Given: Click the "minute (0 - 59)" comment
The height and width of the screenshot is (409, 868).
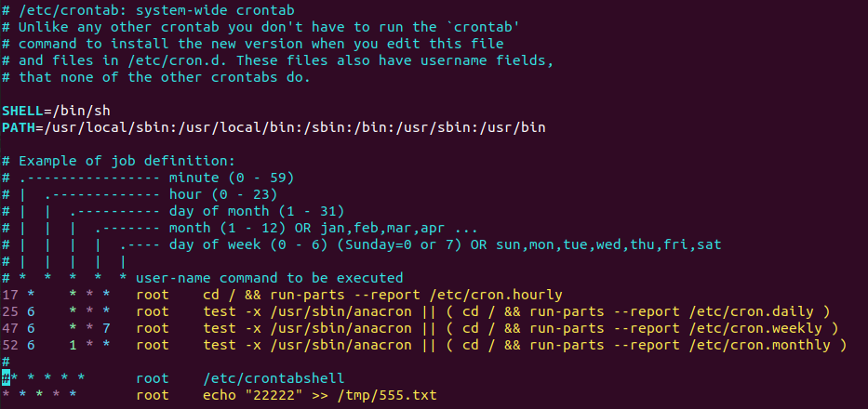Looking at the screenshot, I should (x=232, y=178).
